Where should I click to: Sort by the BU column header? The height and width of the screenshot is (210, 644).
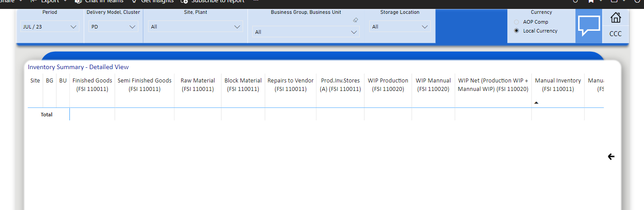pyautogui.click(x=63, y=81)
